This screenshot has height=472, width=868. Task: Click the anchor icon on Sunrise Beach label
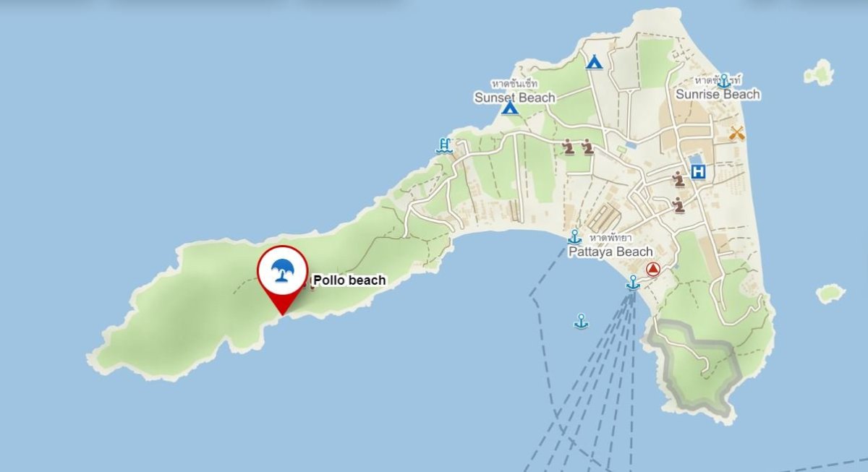point(723,80)
